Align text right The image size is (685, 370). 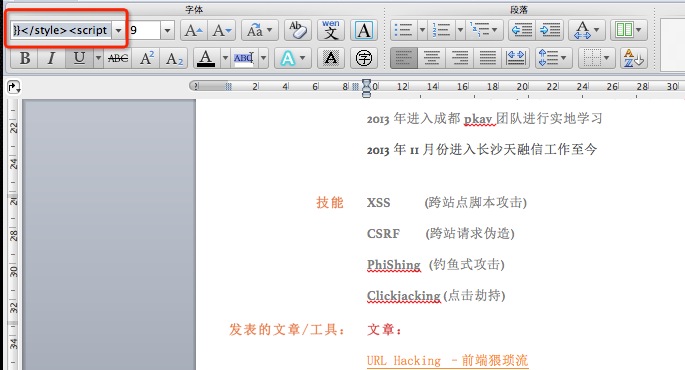coord(460,58)
